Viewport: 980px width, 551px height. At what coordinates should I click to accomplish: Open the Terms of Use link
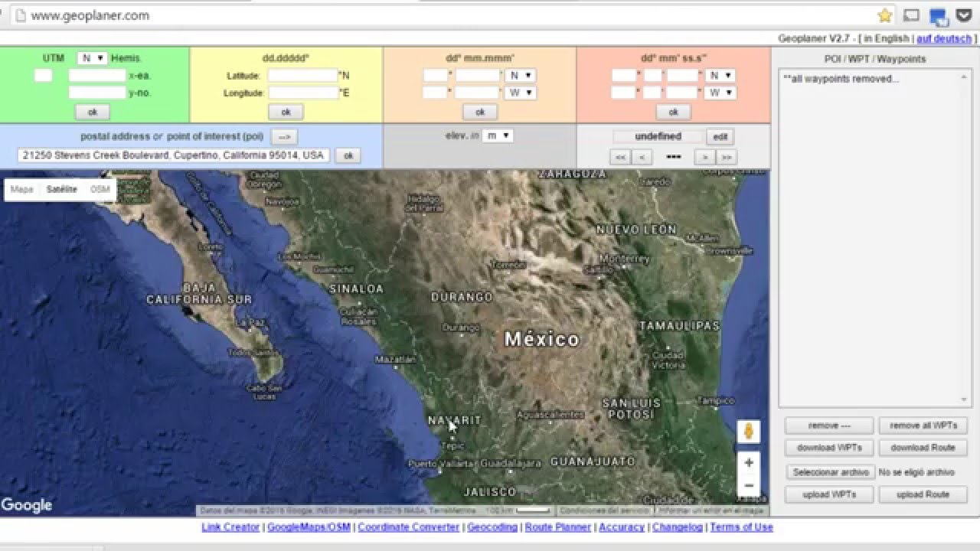point(741,527)
